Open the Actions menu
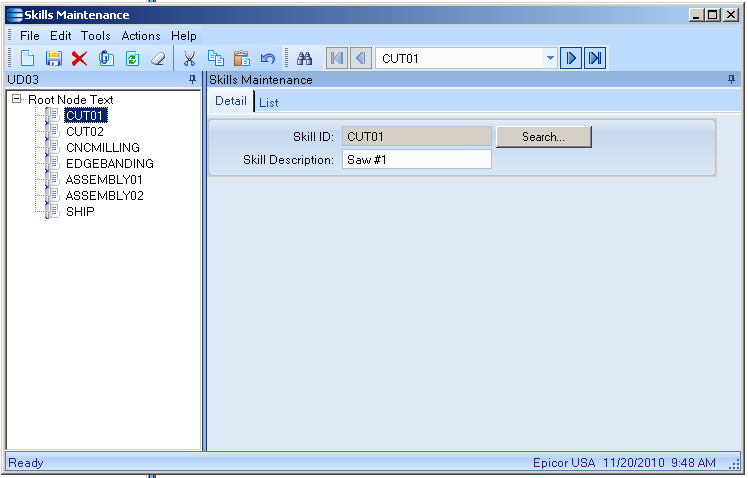The image size is (748, 478). pos(141,36)
